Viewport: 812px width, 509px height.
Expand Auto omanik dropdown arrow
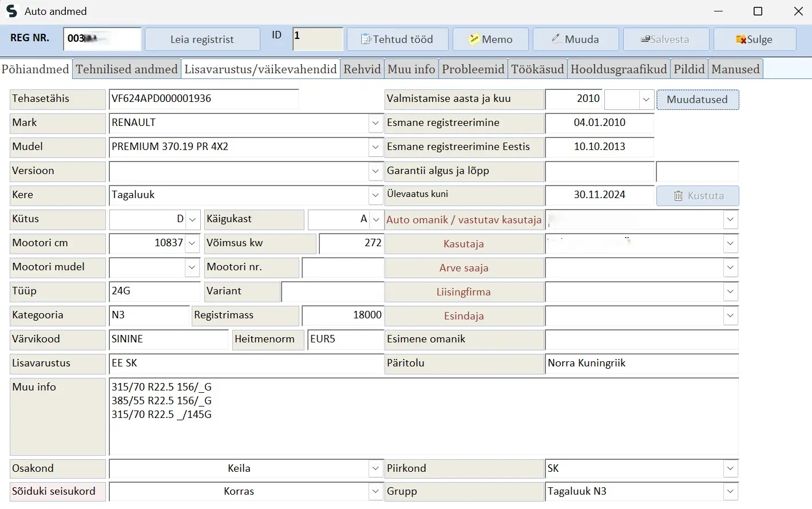(730, 219)
